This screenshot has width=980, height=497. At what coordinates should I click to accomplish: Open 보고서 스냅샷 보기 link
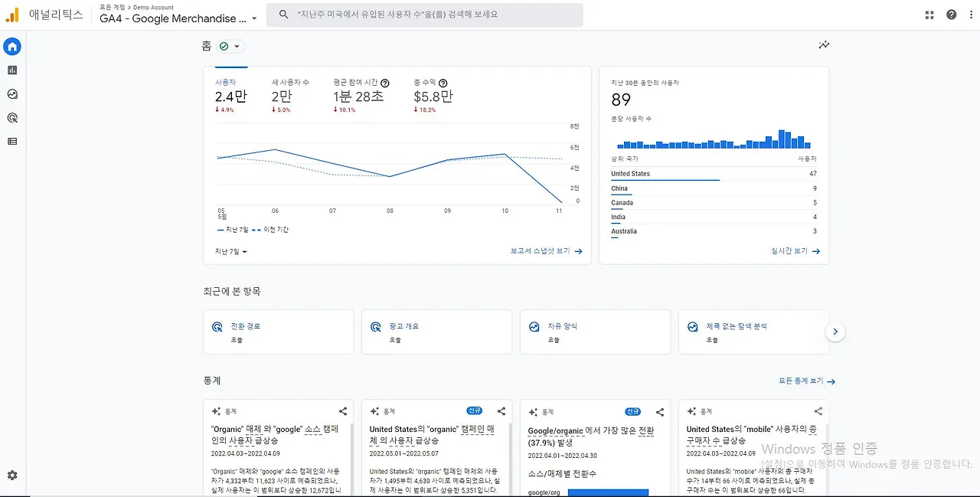(547, 251)
